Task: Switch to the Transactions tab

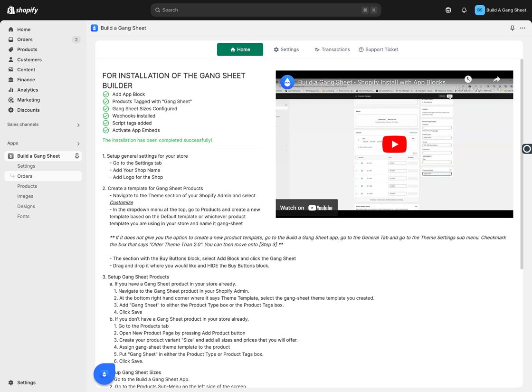Action: (332, 49)
